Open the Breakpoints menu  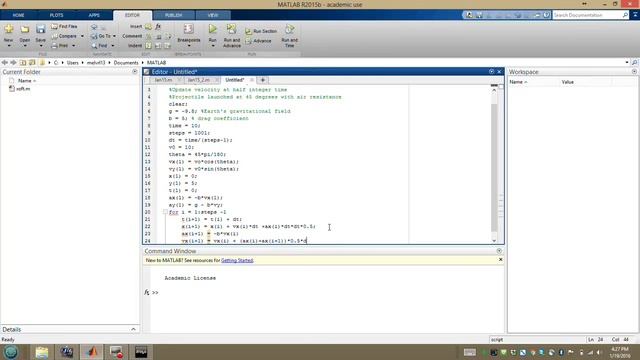(x=189, y=35)
